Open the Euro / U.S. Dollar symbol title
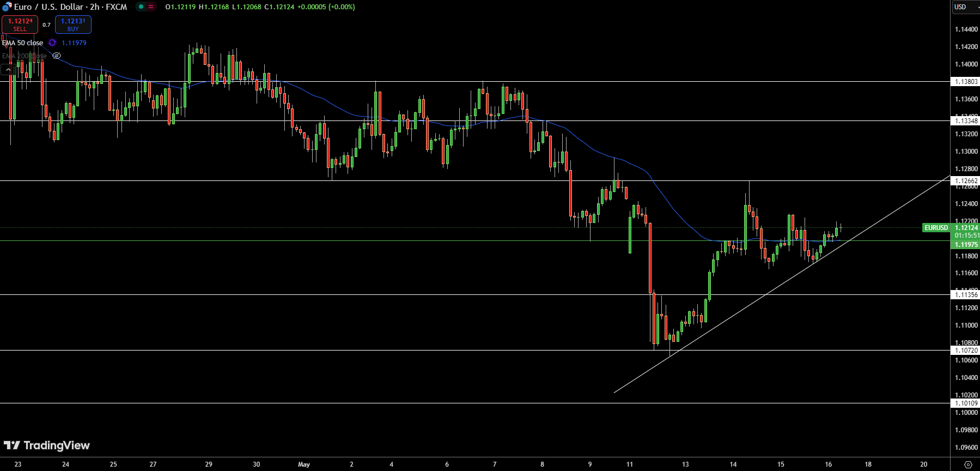The image size is (980, 471). [71, 7]
